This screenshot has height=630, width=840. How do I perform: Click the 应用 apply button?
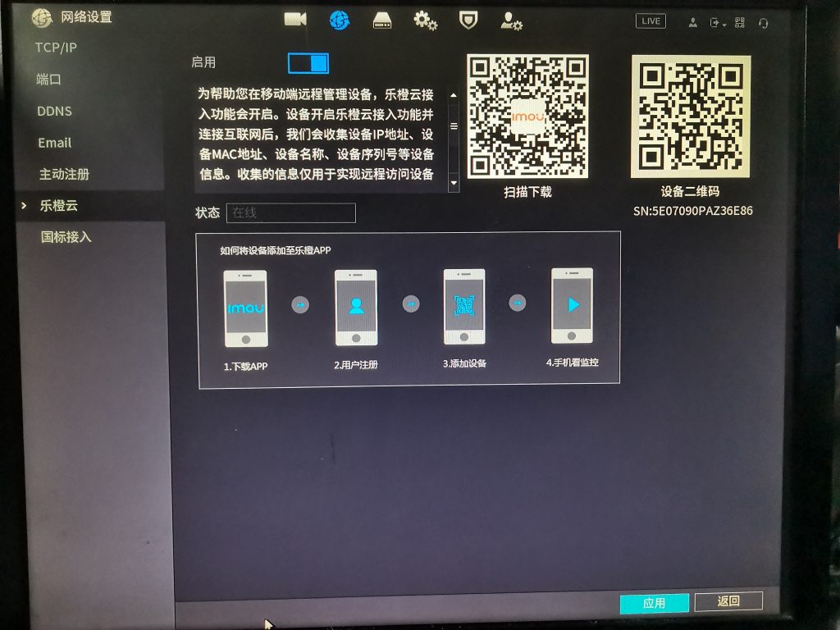click(x=654, y=603)
